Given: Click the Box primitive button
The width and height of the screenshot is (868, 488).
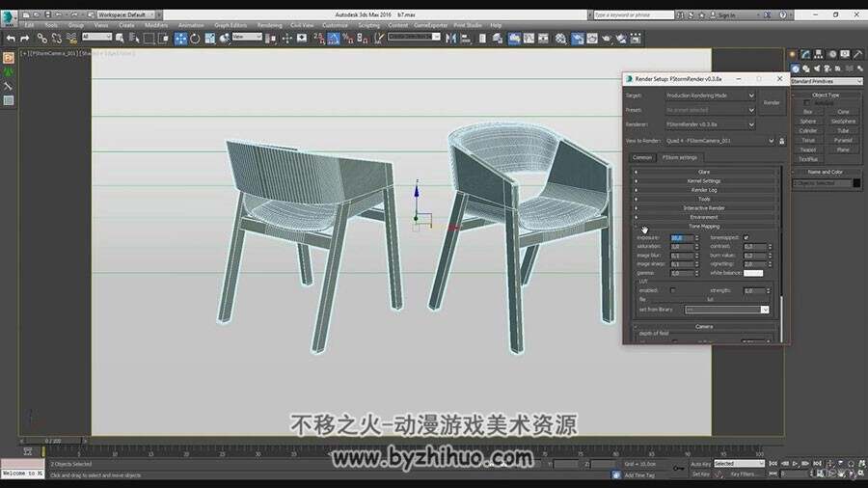Looking at the screenshot, I should tap(807, 112).
